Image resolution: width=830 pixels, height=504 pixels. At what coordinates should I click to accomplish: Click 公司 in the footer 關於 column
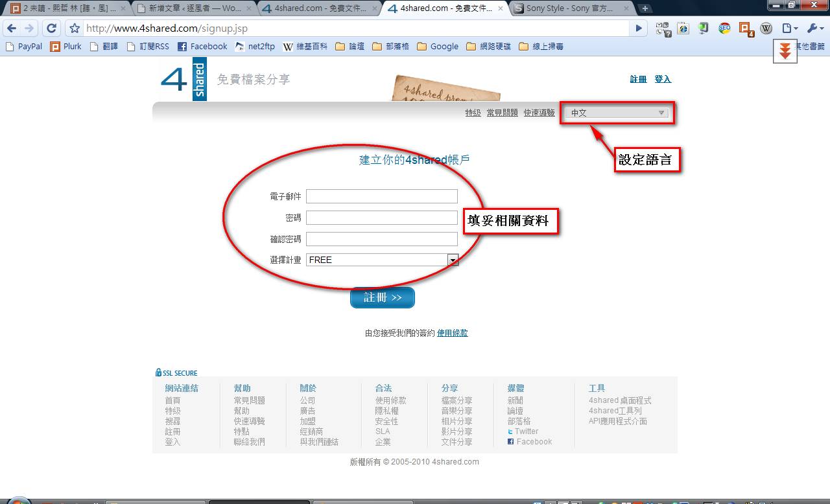[x=308, y=400]
